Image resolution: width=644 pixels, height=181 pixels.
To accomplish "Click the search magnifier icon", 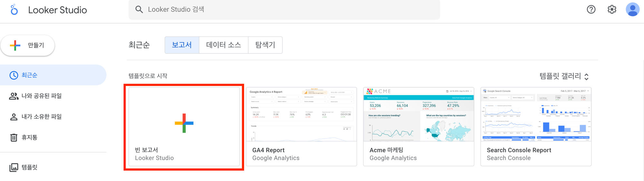I will [139, 9].
